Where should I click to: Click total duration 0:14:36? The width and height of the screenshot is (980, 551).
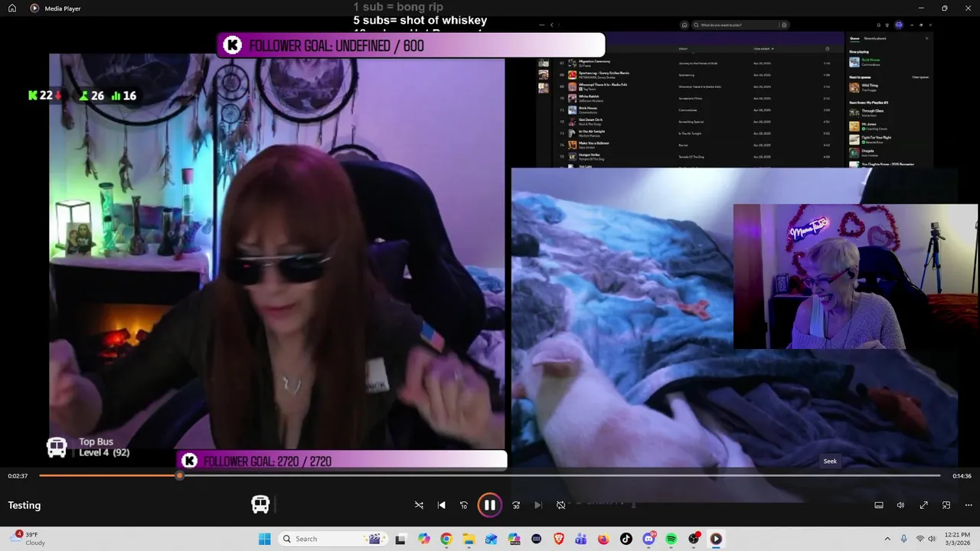coord(962,476)
